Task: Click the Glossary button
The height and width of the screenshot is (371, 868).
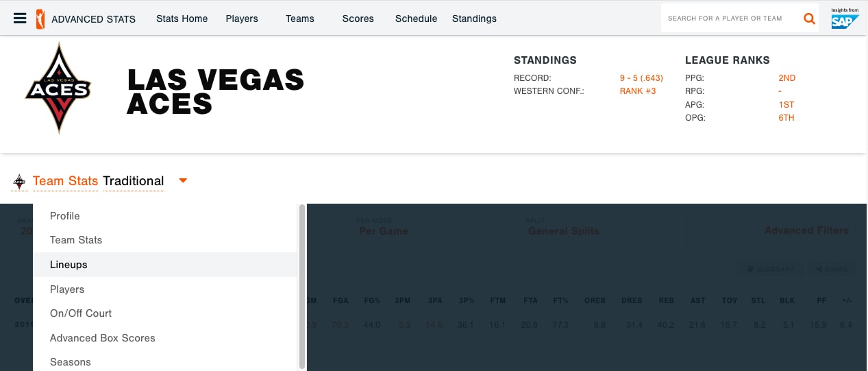Action: [x=771, y=270]
